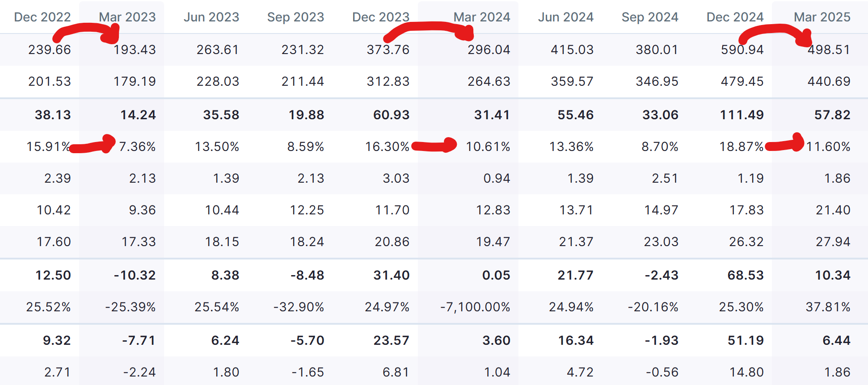The width and height of the screenshot is (868, 385).
Task: Click the 14.80 cell in bottom row
Action: coord(746,372)
